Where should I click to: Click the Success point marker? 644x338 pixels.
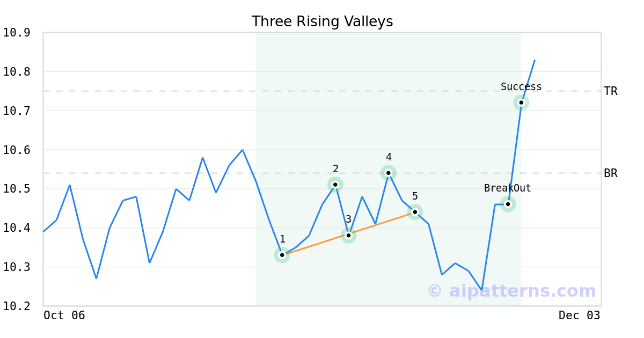coord(521,102)
